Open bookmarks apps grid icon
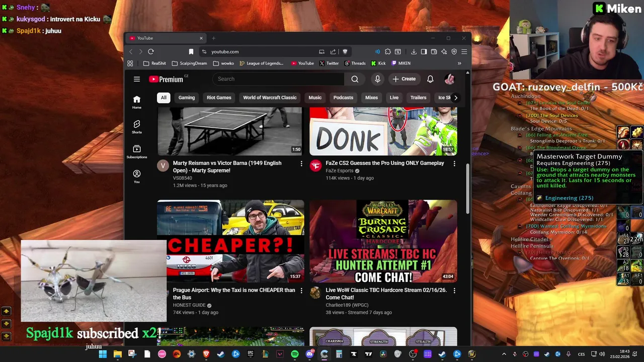The height and width of the screenshot is (362, 644). [x=130, y=63]
